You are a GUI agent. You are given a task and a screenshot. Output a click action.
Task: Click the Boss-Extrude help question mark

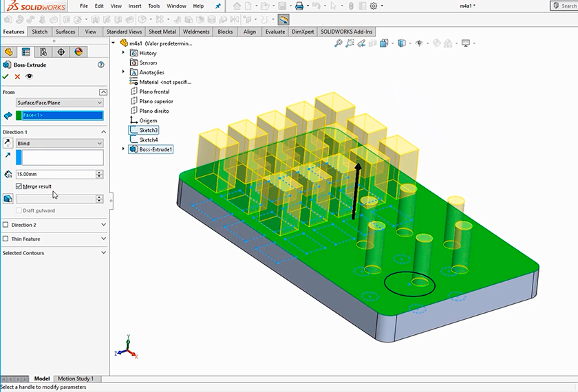(101, 65)
